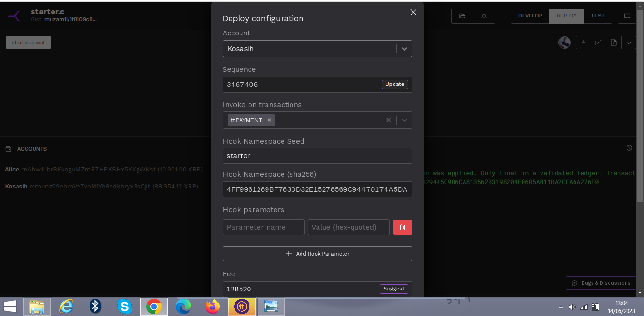The height and width of the screenshot is (316, 644).
Task: Open Bluetooth app from taskbar
Action: point(95,307)
